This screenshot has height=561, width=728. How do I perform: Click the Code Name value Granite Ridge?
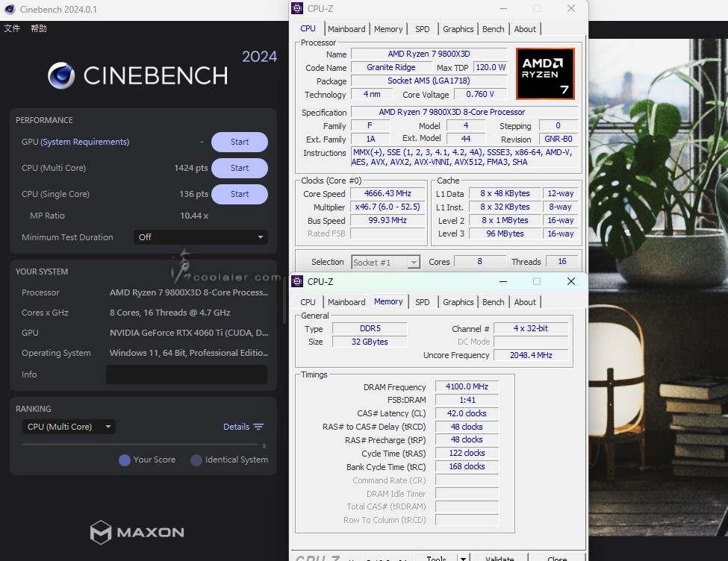391,67
